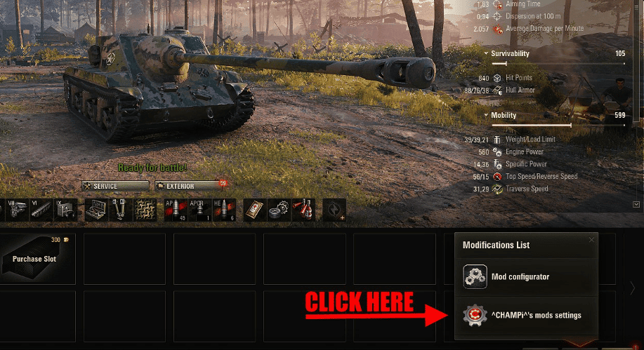This screenshot has height=350, width=644.
Task: Purchase a new garage slot
Action: (37, 259)
